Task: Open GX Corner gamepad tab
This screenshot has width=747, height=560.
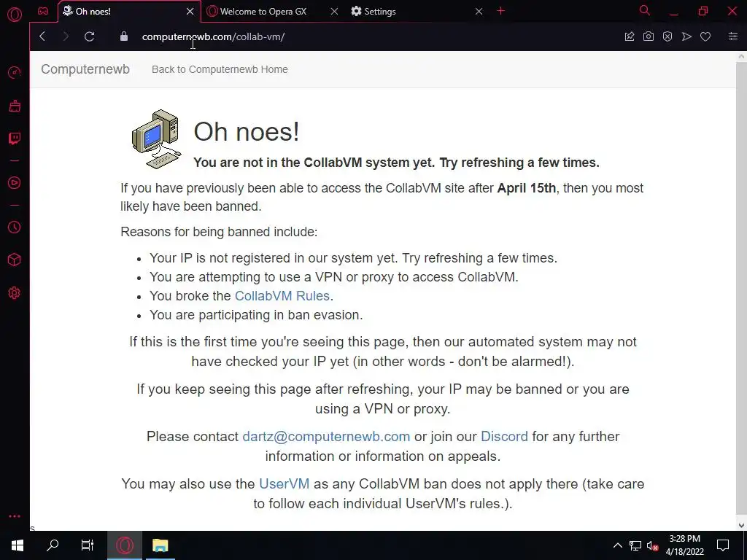Action: (x=43, y=11)
